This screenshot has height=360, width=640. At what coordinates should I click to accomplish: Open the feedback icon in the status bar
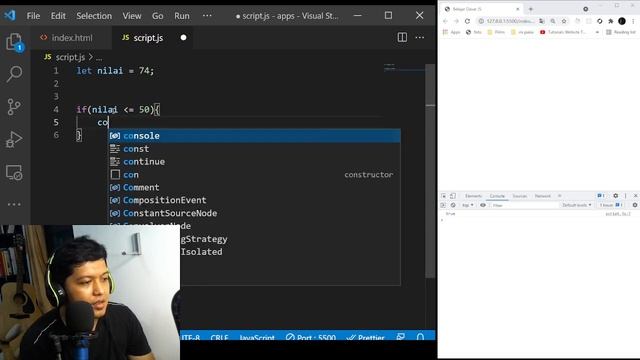(x=400, y=337)
